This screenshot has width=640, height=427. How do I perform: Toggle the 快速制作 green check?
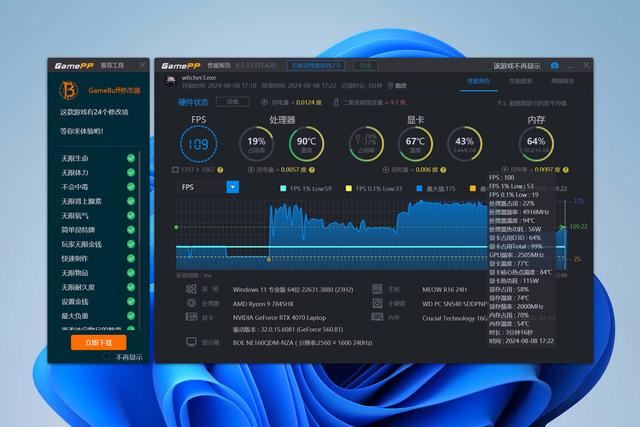[x=131, y=257]
